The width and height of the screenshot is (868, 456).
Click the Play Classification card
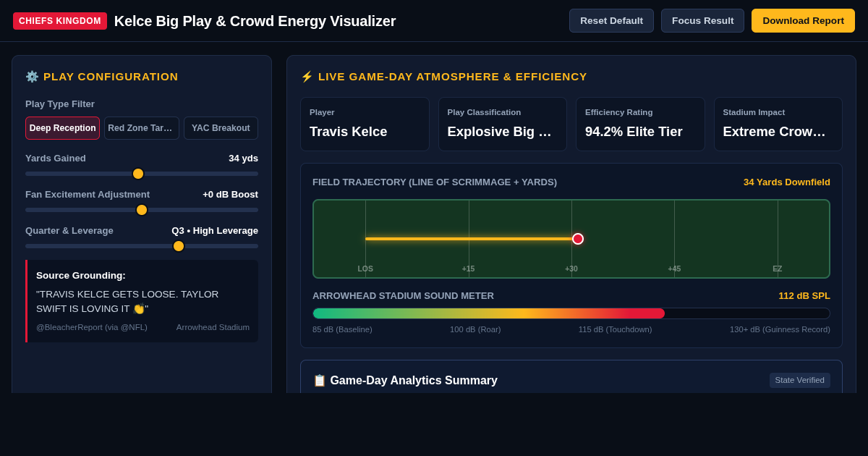click(503, 124)
